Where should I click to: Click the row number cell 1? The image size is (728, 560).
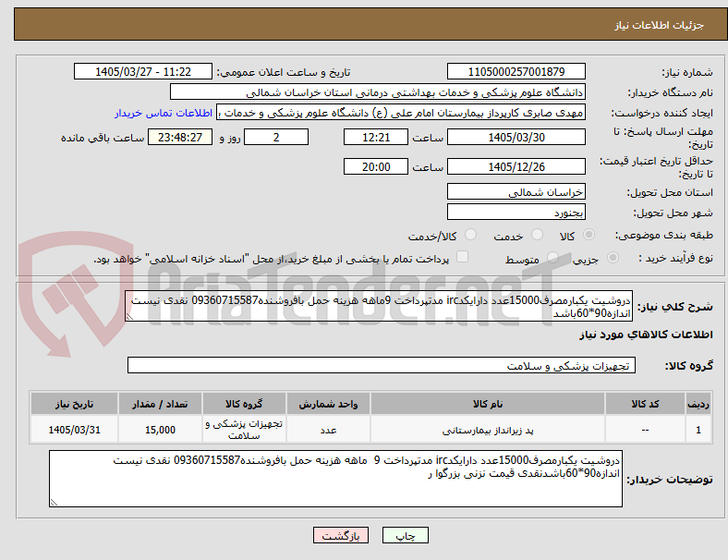698,430
